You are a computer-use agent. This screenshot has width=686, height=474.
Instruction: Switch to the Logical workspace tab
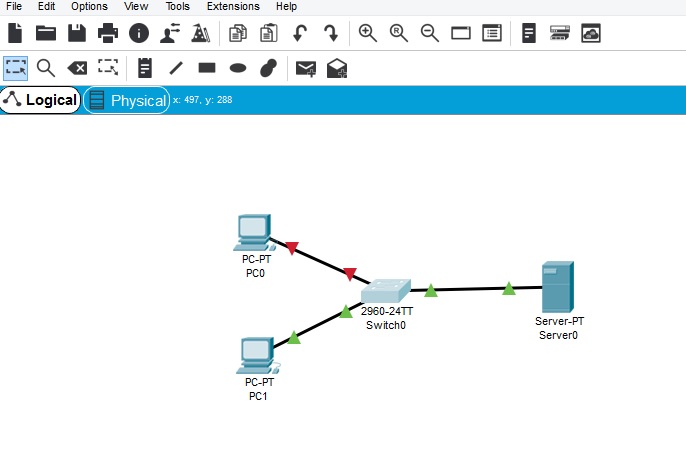coord(41,100)
